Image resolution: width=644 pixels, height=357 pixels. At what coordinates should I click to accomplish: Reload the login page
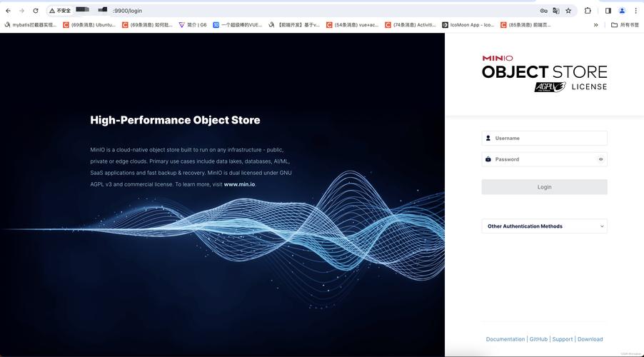click(x=36, y=11)
